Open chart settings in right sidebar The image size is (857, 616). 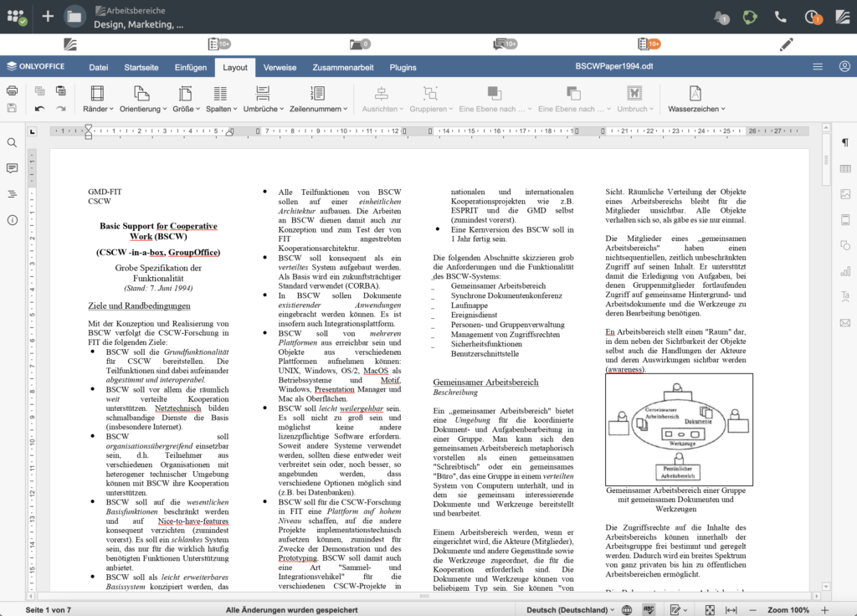click(x=844, y=271)
